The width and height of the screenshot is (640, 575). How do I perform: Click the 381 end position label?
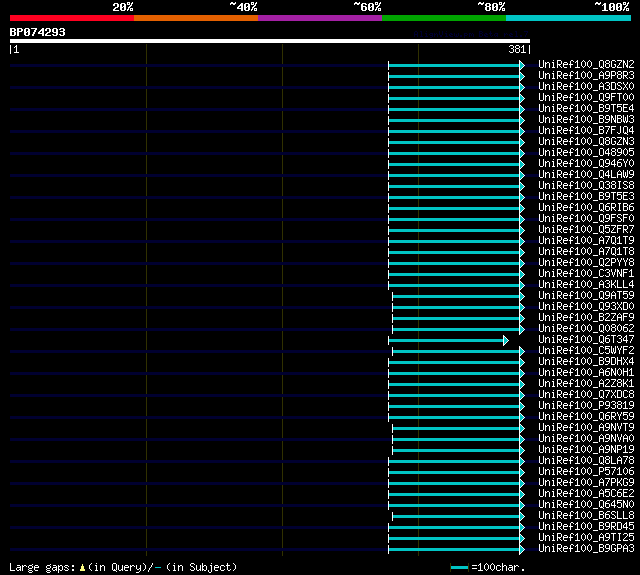pyautogui.click(x=517, y=49)
